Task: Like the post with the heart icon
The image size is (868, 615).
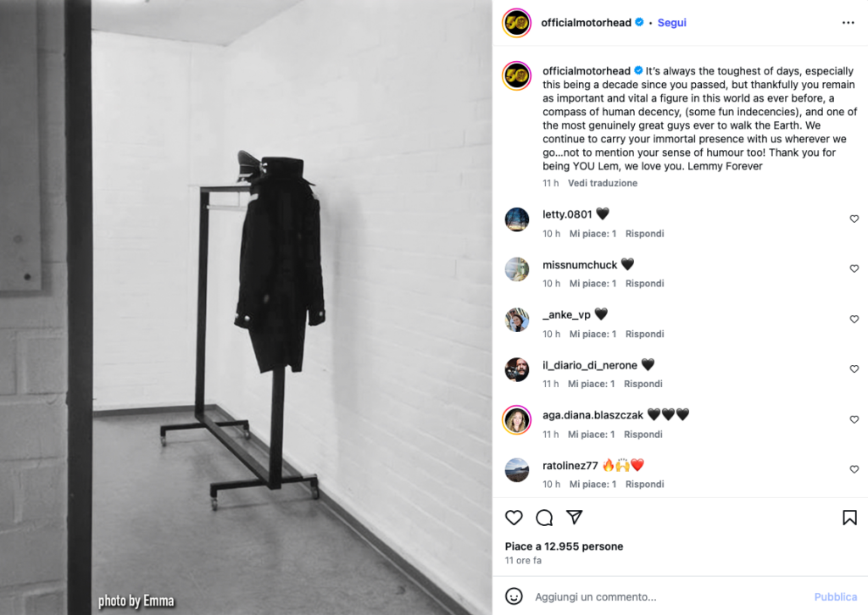Action: (514, 518)
